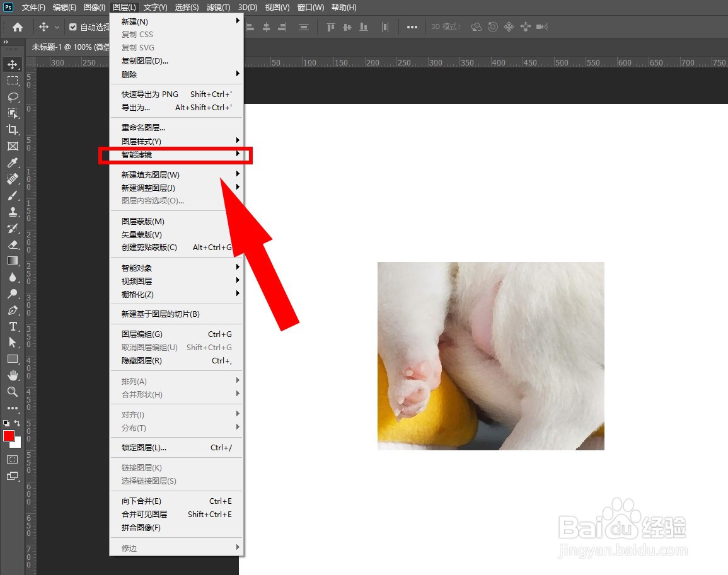The image size is (728, 575).
Task: Select the Rectangle shape tool
Action: point(13,359)
